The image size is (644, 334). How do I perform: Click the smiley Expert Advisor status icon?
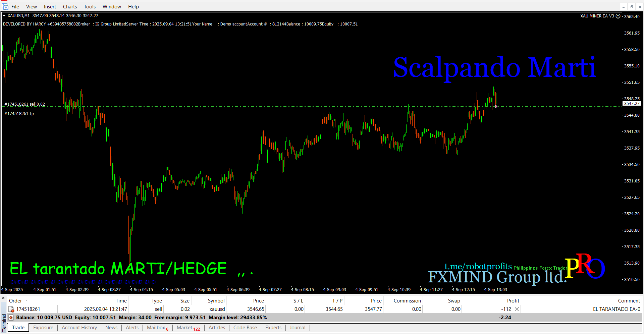[x=618, y=16]
